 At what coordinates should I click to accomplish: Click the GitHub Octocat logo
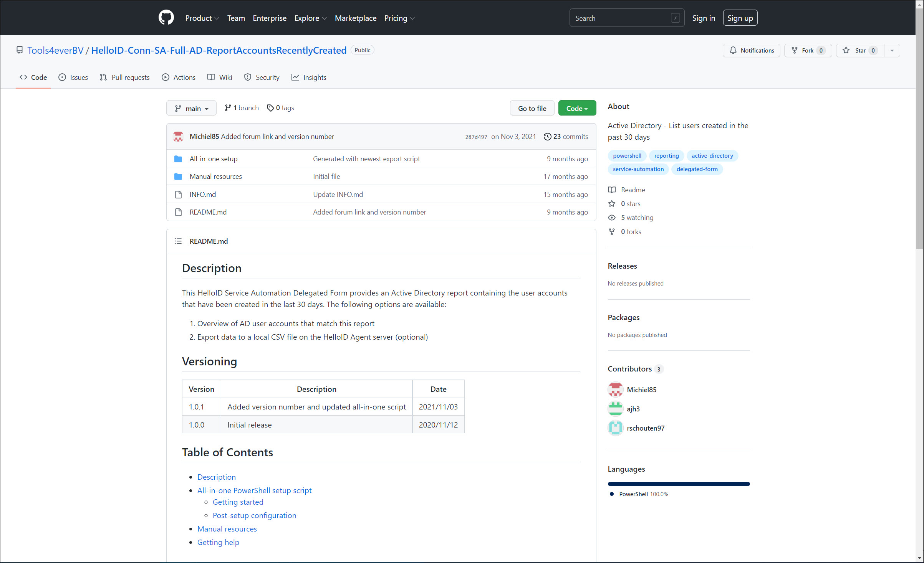coord(166,18)
